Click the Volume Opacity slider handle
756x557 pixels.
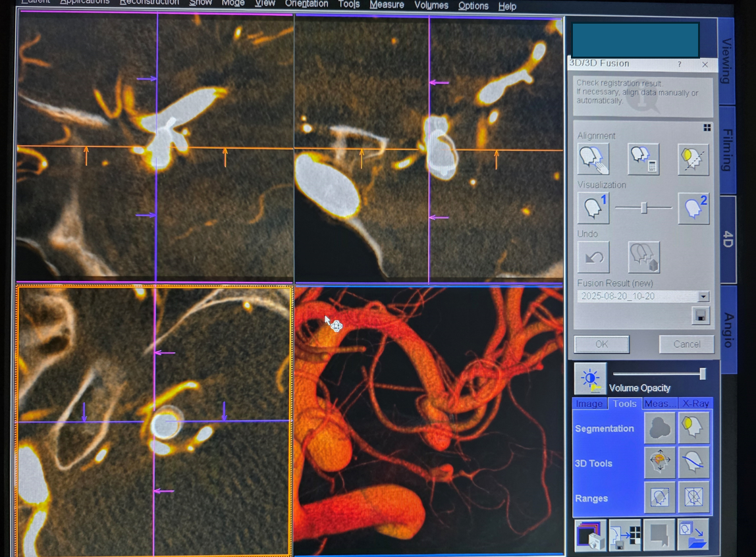[x=703, y=374]
